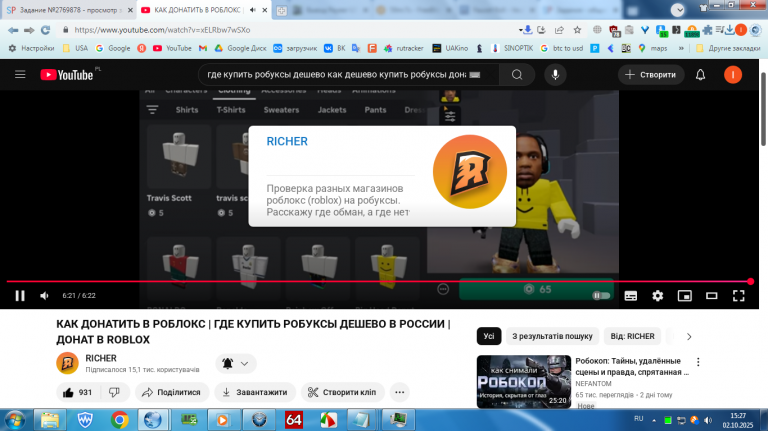Click Створити кліп button
The image size is (768, 431).
click(342, 392)
